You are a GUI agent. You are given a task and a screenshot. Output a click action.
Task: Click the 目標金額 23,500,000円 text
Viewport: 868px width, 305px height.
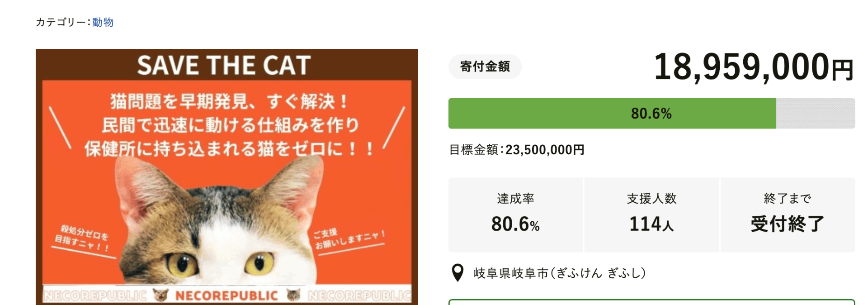(x=516, y=149)
